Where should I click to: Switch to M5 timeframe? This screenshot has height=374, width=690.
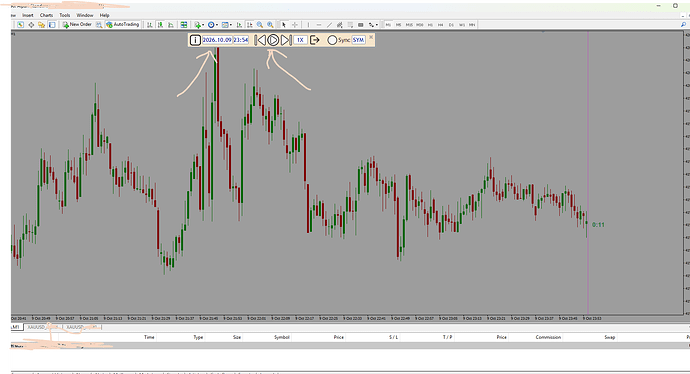[398, 25]
